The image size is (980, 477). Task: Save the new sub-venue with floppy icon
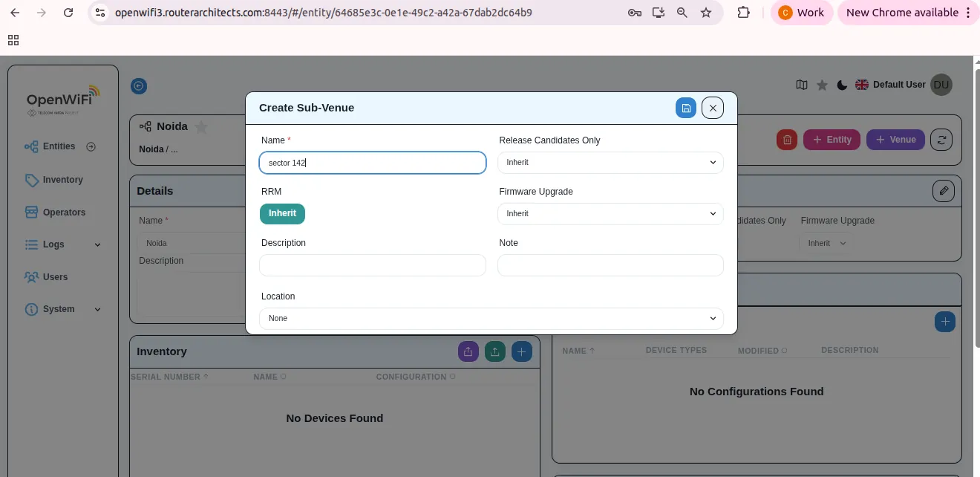(x=686, y=108)
